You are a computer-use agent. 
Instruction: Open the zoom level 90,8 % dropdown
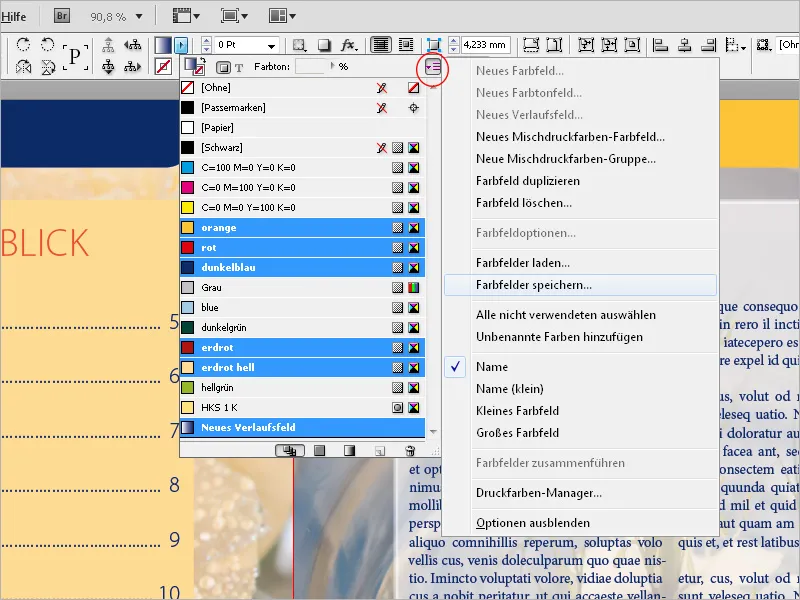pyautogui.click(x=139, y=16)
